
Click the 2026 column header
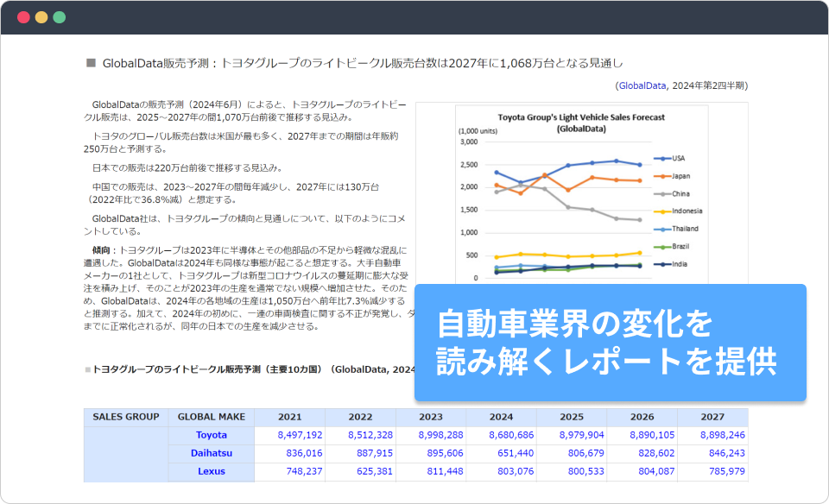[642, 417]
